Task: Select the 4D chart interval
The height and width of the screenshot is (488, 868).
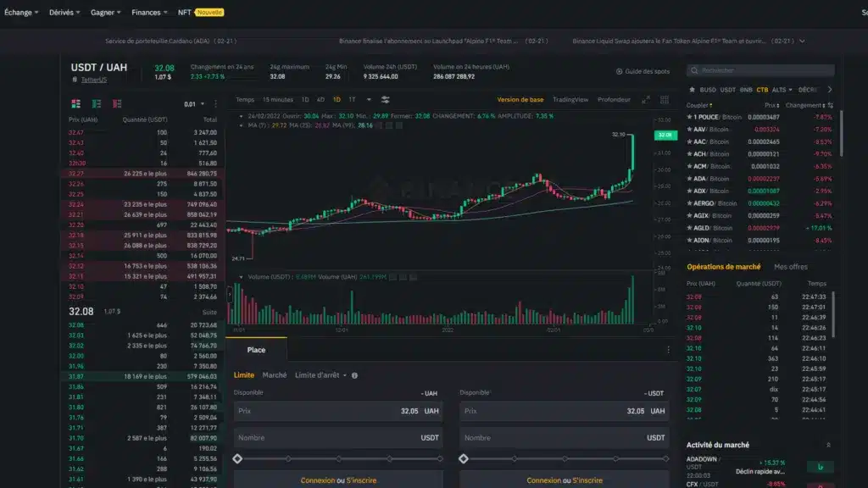Action: (320, 100)
